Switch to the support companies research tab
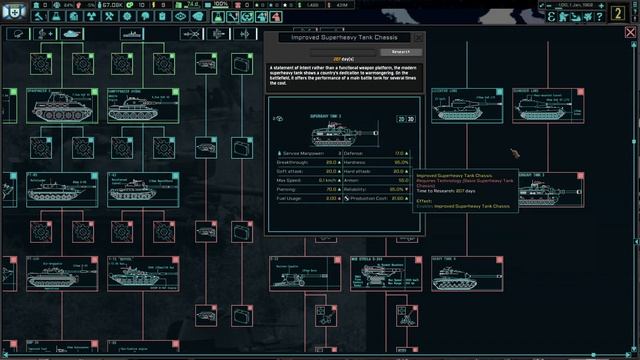Viewport: 640px width, 360px height. point(45,34)
